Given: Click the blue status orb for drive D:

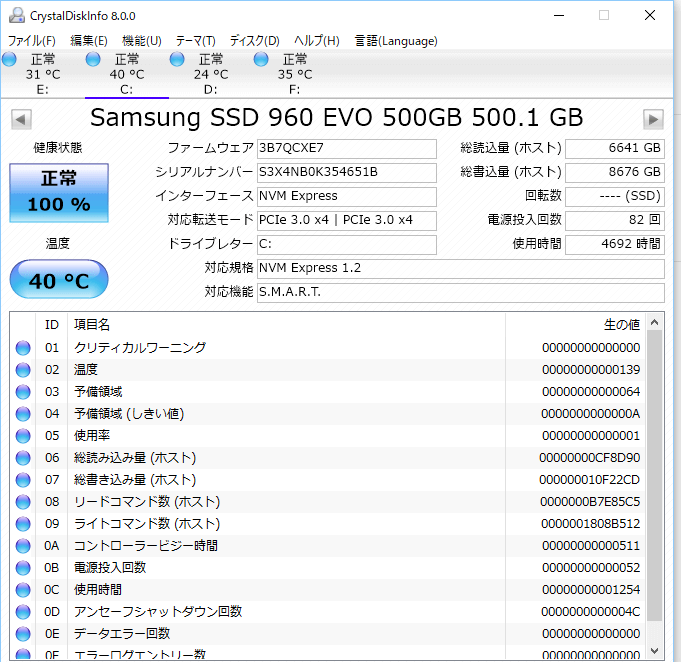Looking at the screenshot, I should click(177, 59).
